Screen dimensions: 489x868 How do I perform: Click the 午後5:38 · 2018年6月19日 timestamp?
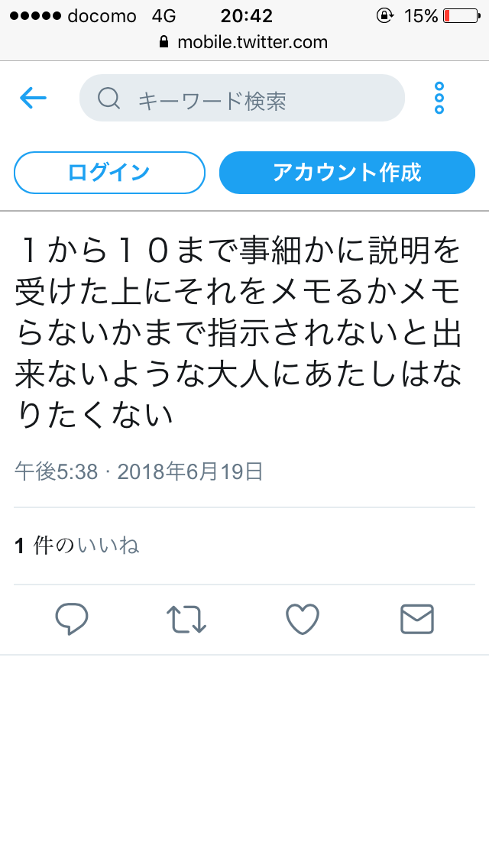[x=138, y=471]
